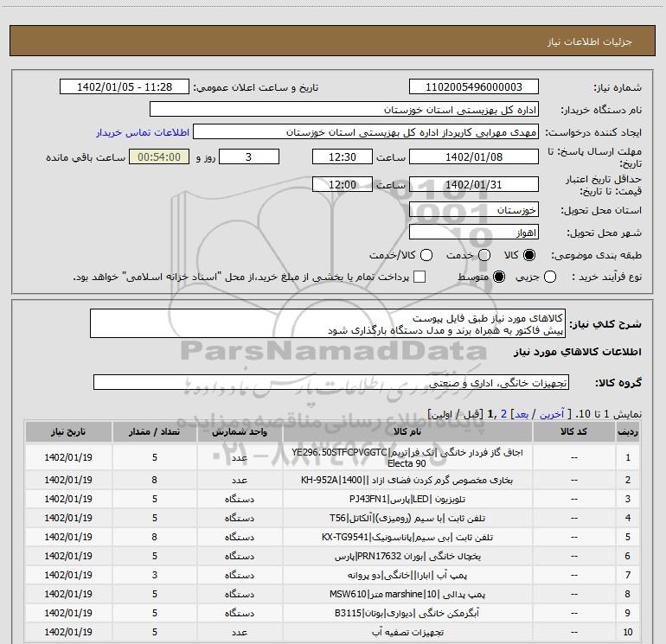
Task: Select the خدمت radio button
Action: click(x=484, y=255)
